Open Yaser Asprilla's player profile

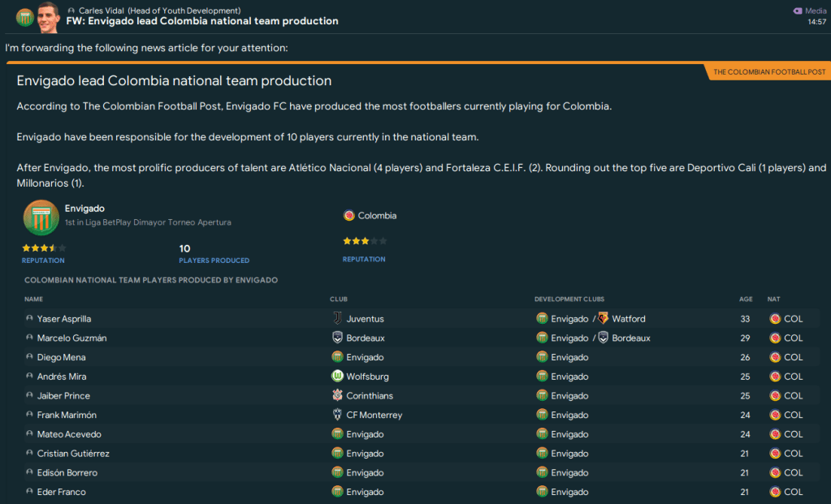pyautogui.click(x=64, y=319)
